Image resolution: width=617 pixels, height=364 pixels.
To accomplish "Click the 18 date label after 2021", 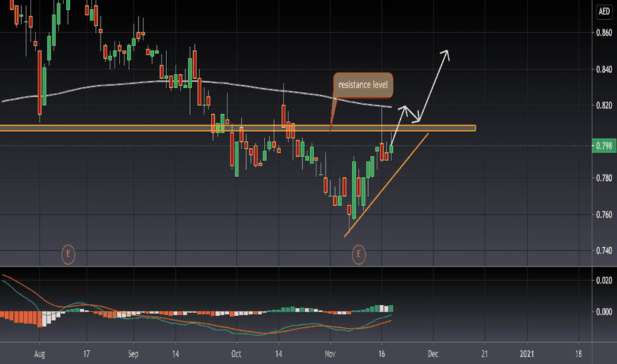I will (579, 354).
